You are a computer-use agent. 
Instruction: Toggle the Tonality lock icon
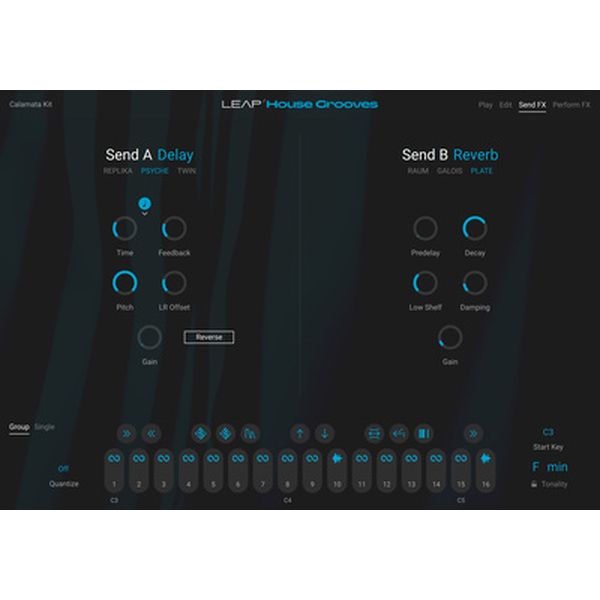tap(535, 485)
